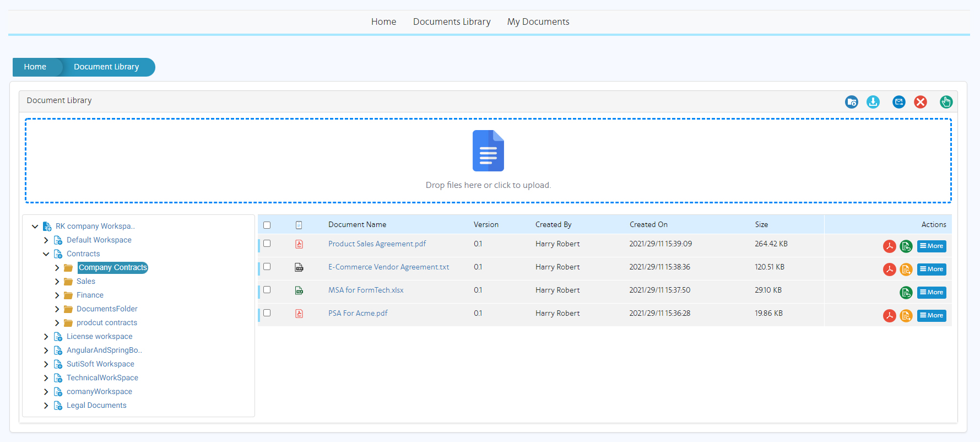Viewport: 980px width, 442px height.
Task: Check the box for Product Sales Agreement.pdf
Action: click(x=267, y=244)
